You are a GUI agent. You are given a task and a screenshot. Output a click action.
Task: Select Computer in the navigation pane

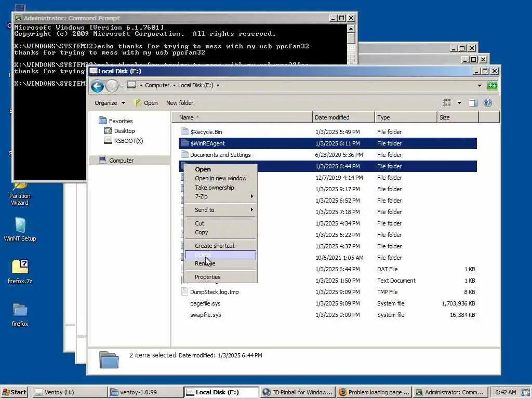[116, 160]
